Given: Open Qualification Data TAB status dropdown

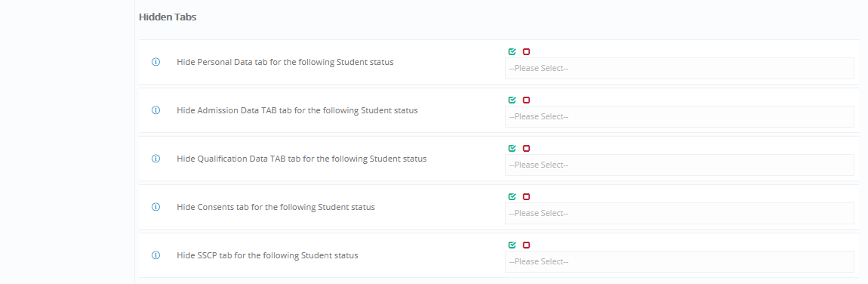Looking at the screenshot, I should [x=679, y=165].
